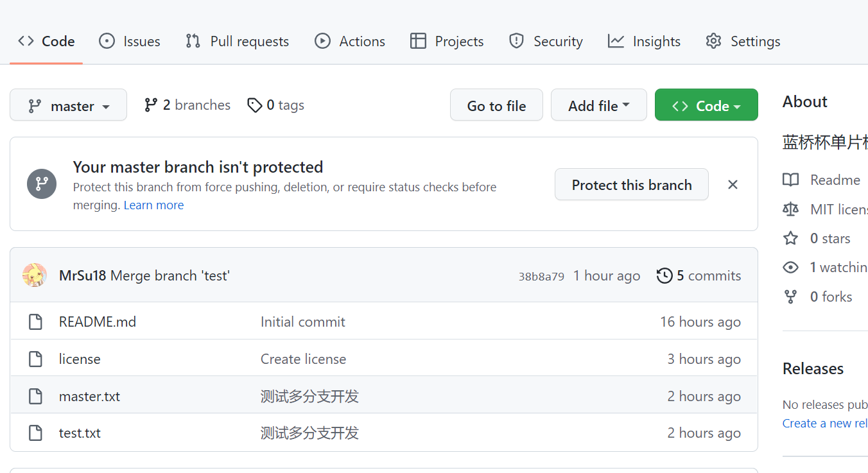Viewport: 868px width, 473px height.
Task: Open MrSu18 author profile link
Action: 82,276
